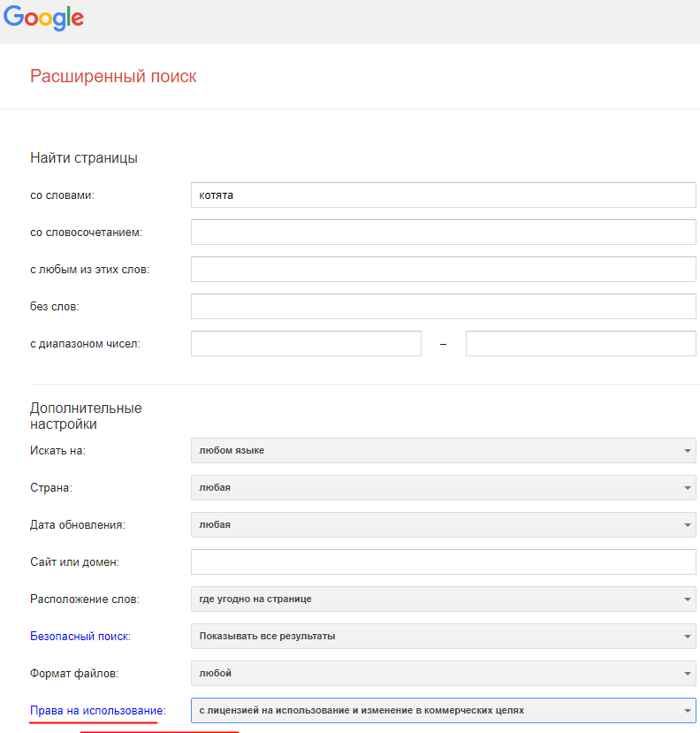This screenshot has width=700, height=733.
Task: Open the language selector showing "любом языке"
Action: [x=442, y=450]
